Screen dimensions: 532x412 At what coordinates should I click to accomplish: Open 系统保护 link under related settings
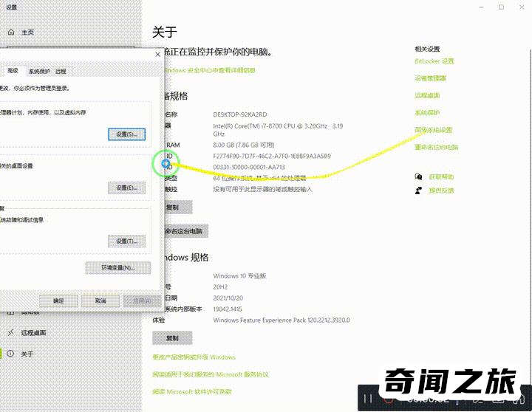click(x=427, y=112)
